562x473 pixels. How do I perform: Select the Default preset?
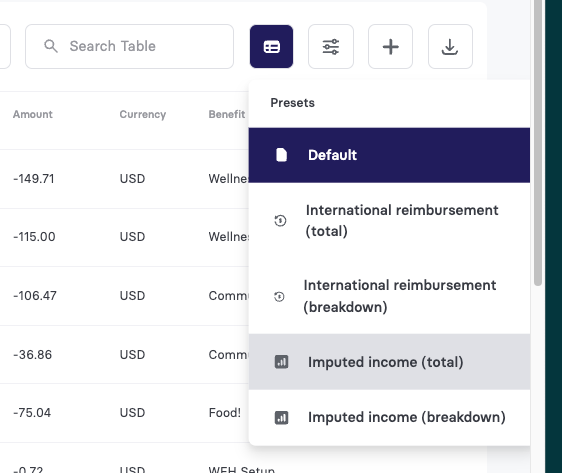(389, 155)
